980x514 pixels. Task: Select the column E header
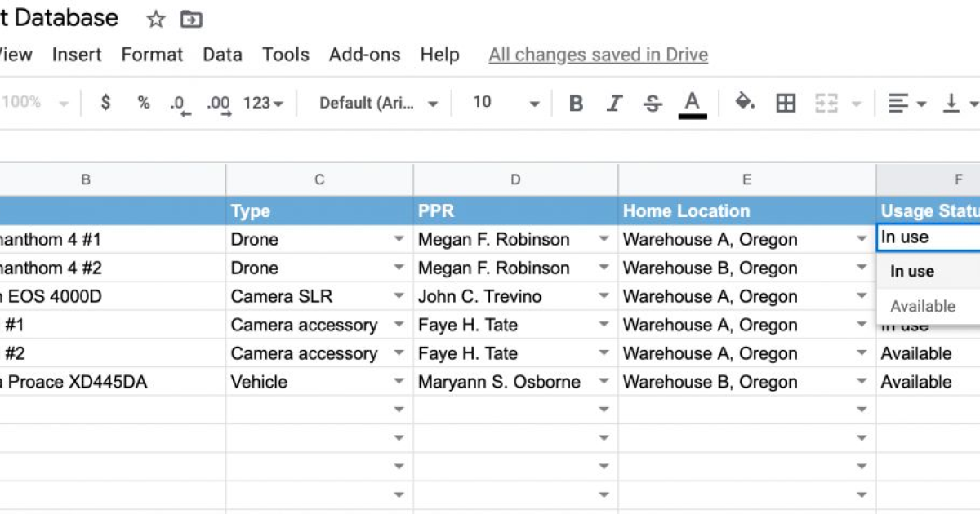(746, 179)
